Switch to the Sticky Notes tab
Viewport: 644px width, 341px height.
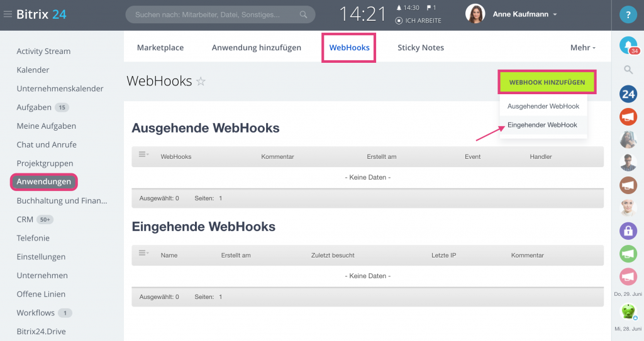[x=421, y=48]
